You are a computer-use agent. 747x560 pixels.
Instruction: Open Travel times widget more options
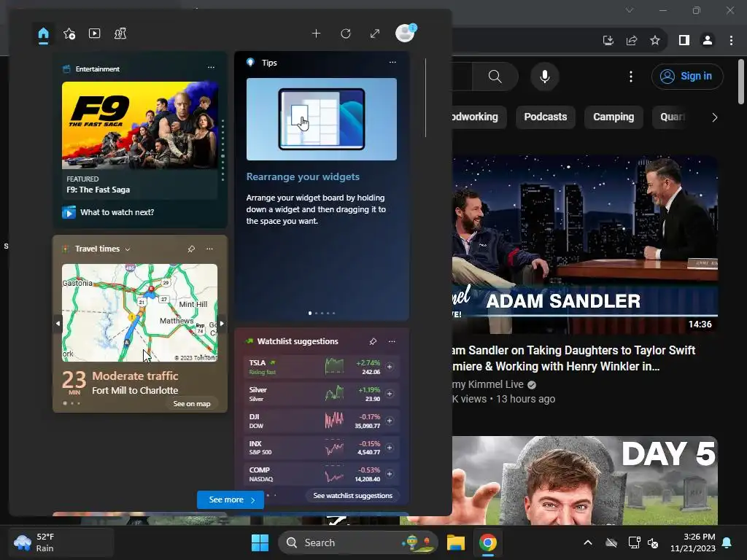tap(209, 249)
